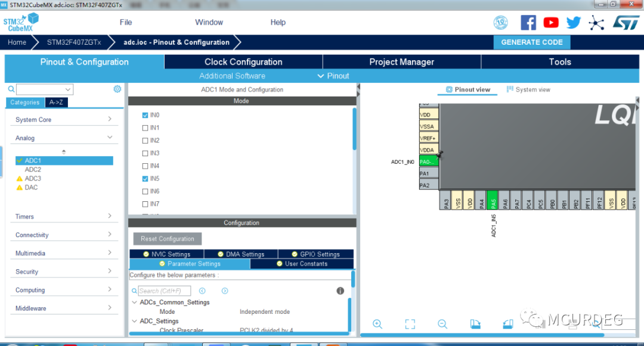Image resolution: width=644 pixels, height=346 pixels.
Task: Open the User Constants tab
Action: (x=302, y=264)
